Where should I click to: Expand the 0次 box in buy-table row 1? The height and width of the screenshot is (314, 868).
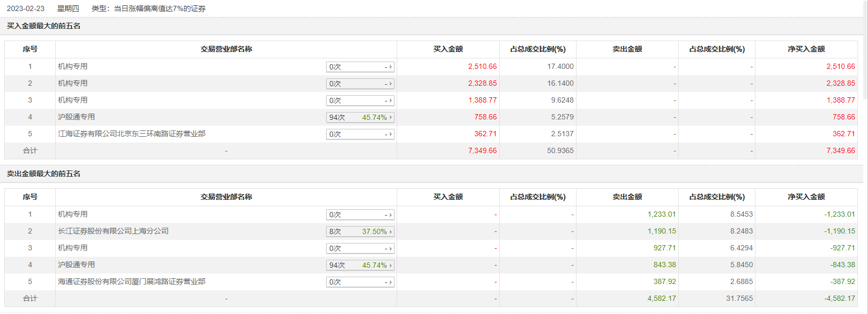tap(360, 67)
